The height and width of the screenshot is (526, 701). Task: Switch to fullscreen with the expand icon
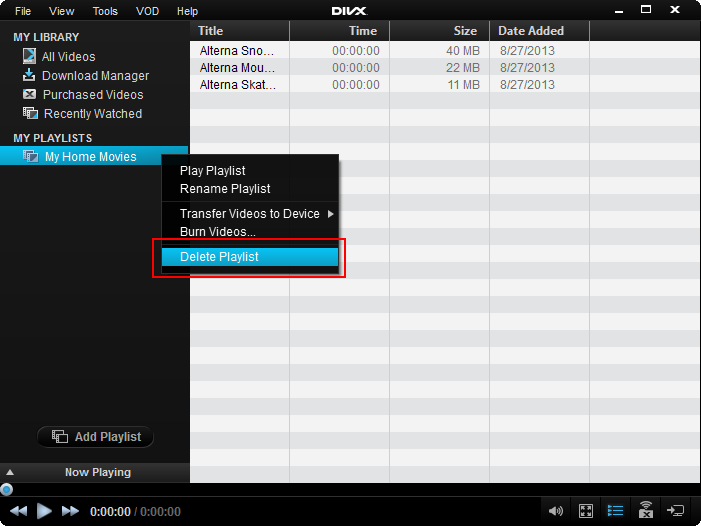pyautogui.click(x=586, y=511)
